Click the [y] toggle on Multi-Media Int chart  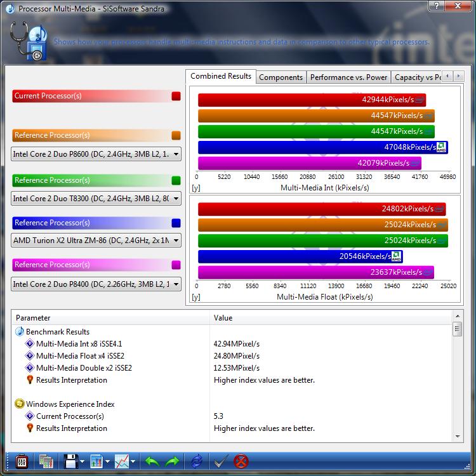[x=196, y=188]
